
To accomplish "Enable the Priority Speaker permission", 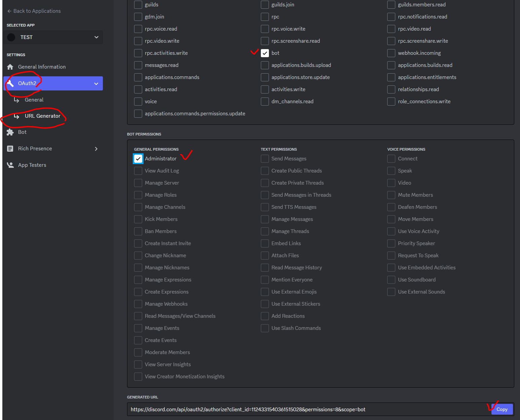I will point(391,243).
